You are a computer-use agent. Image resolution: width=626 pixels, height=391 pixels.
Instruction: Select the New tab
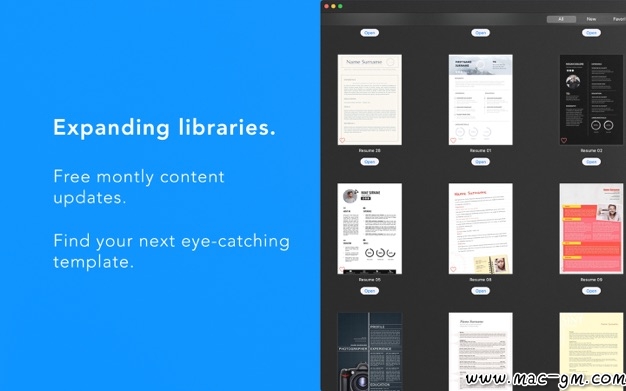point(591,19)
